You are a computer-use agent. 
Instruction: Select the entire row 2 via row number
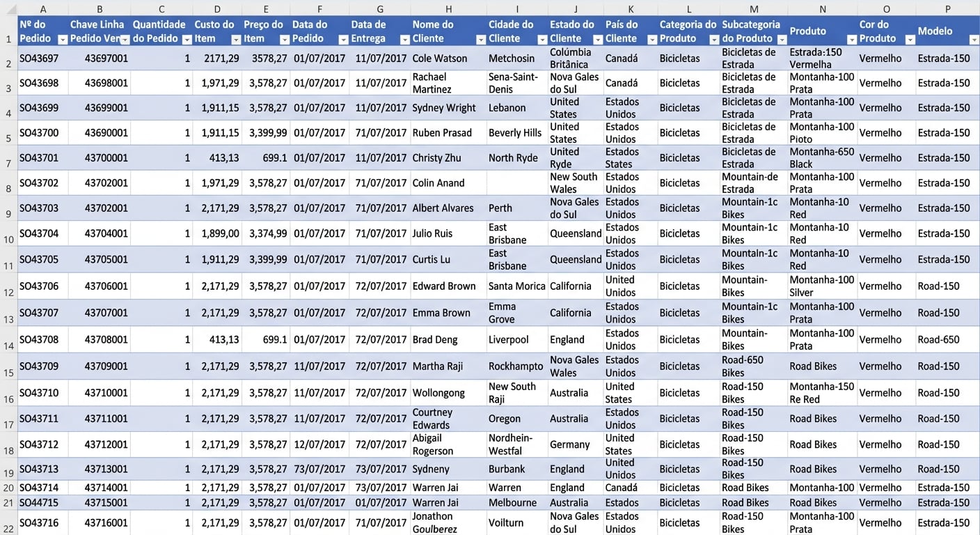[8, 59]
